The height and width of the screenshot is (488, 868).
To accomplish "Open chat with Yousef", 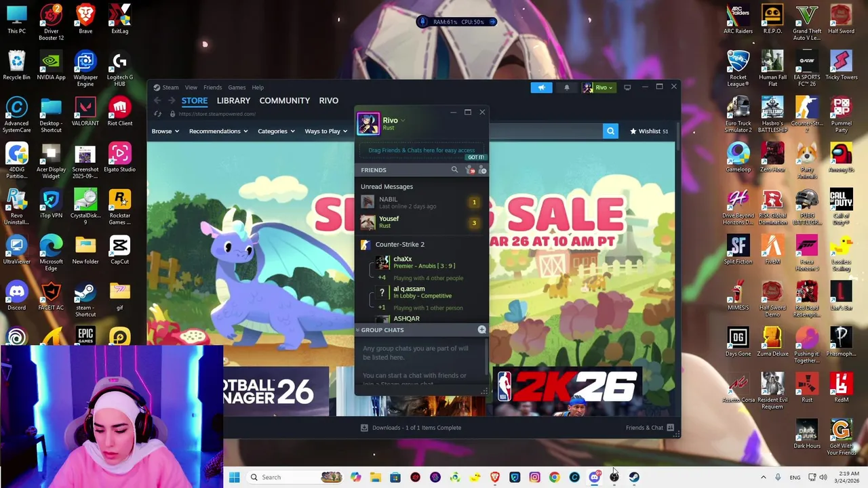I will click(x=421, y=222).
